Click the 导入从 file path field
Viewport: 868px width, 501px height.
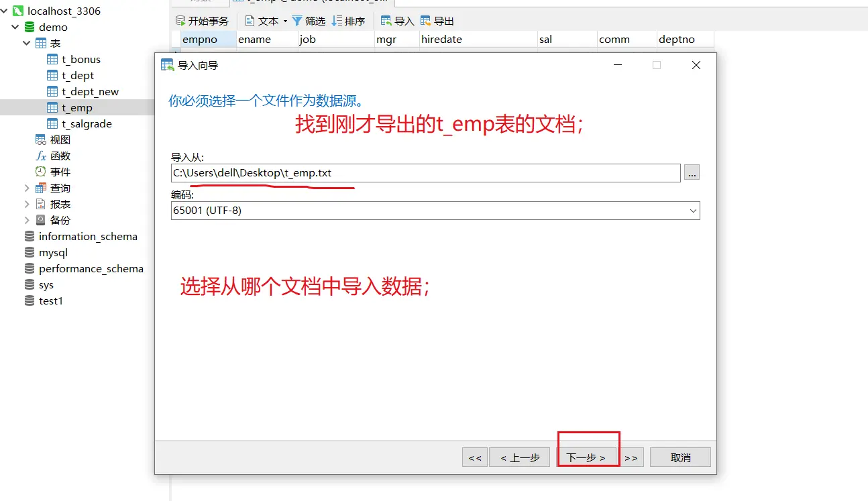pyautogui.click(x=426, y=173)
